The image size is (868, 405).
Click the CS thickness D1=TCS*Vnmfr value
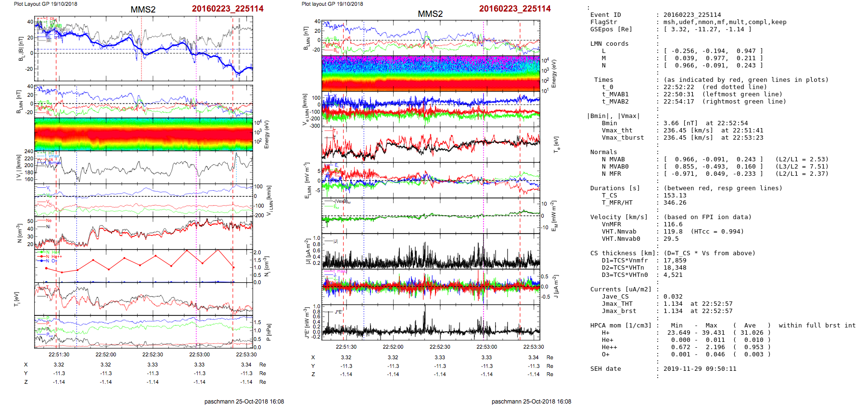(675, 261)
